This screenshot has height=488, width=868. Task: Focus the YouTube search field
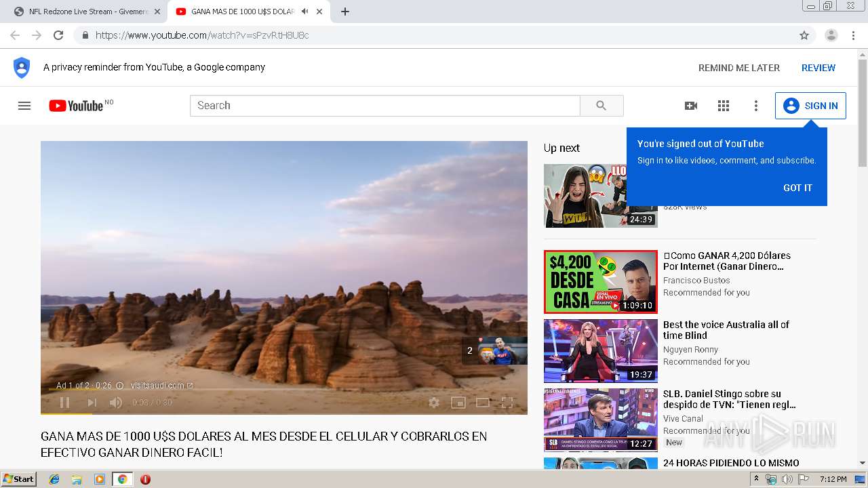[385, 106]
